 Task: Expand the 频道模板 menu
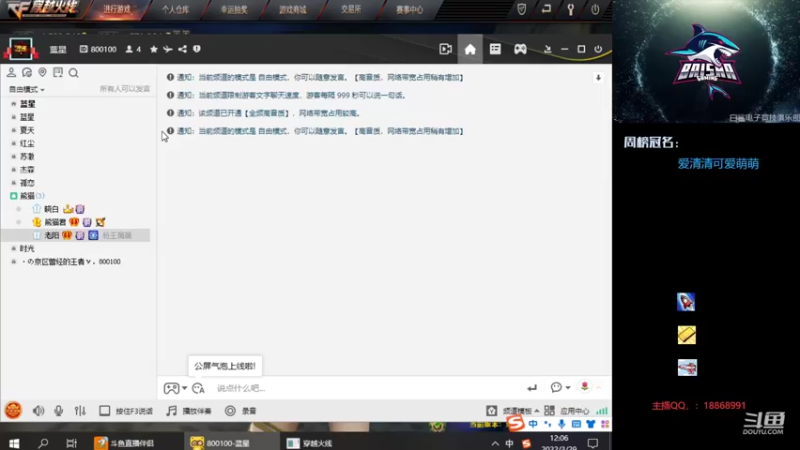point(513,411)
